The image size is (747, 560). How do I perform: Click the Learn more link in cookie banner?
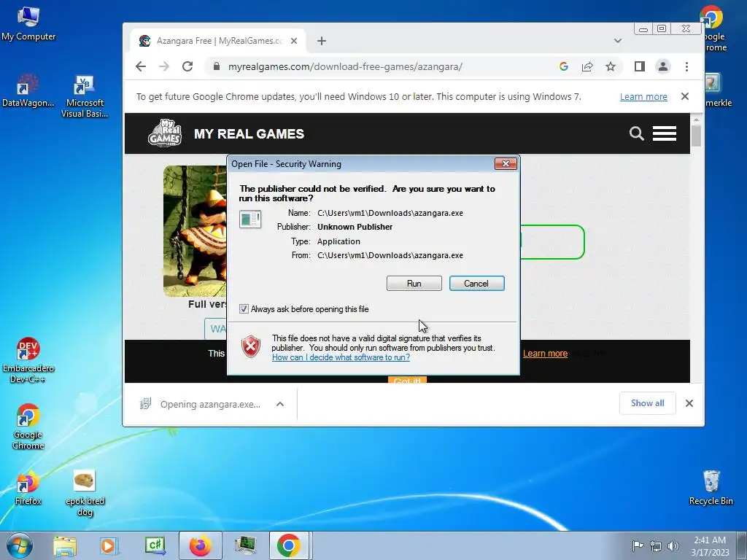click(545, 354)
